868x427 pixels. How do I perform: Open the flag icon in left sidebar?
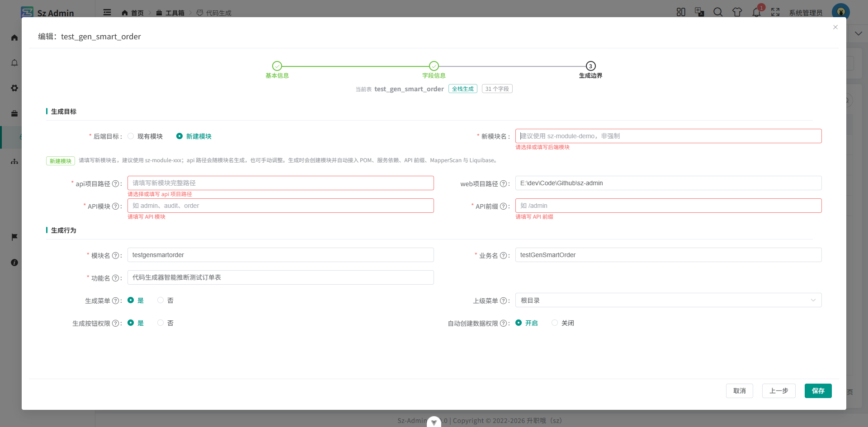pyautogui.click(x=14, y=237)
